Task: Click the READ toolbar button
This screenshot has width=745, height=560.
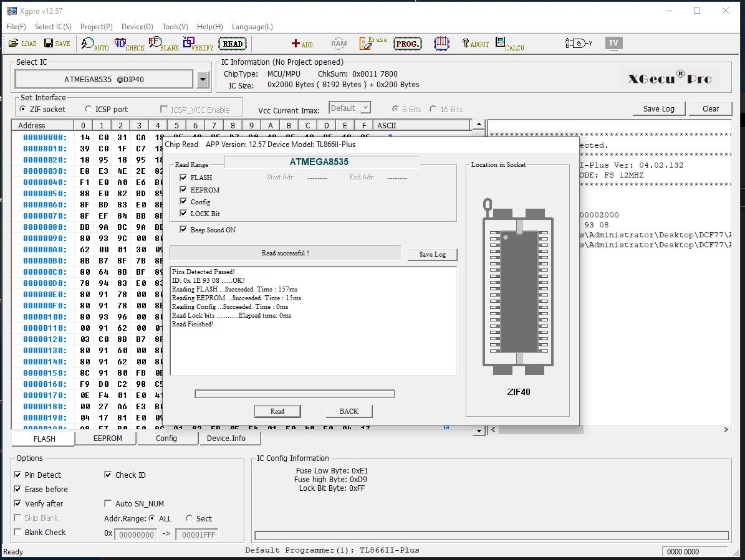Action: (x=233, y=44)
